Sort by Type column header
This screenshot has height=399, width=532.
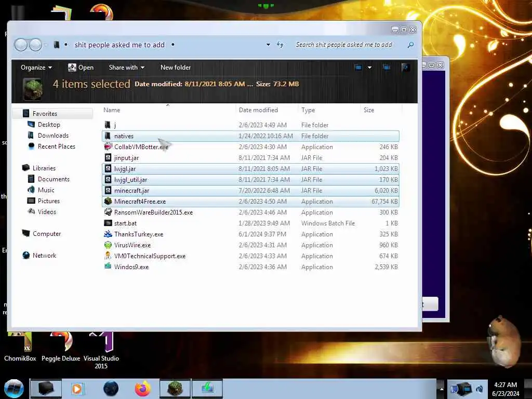click(x=308, y=110)
